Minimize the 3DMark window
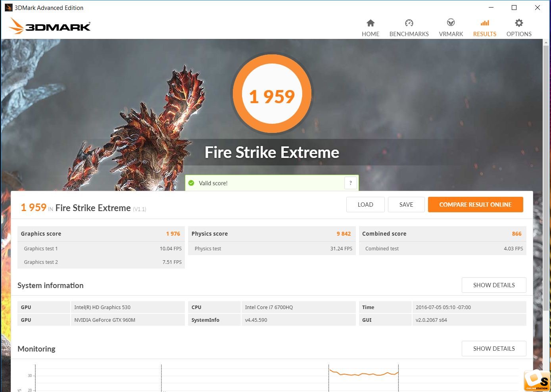 pos(491,8)
